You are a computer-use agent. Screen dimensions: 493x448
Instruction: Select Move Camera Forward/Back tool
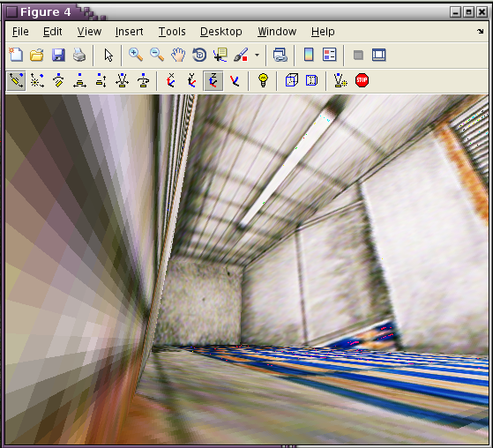[x=101, y=81]
